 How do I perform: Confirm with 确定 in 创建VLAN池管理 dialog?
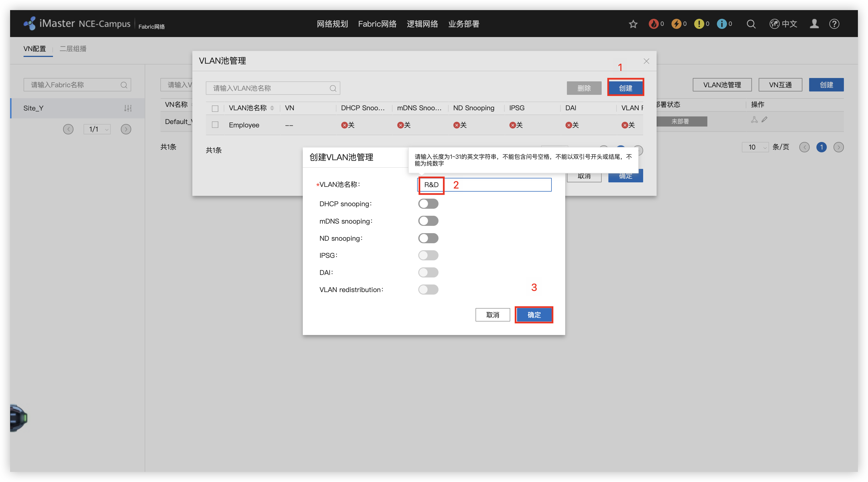point(534,315)
